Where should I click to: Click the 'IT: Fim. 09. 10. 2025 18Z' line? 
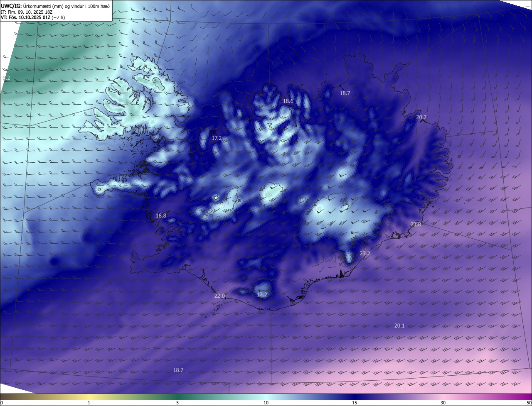click(x=27, y=12)
